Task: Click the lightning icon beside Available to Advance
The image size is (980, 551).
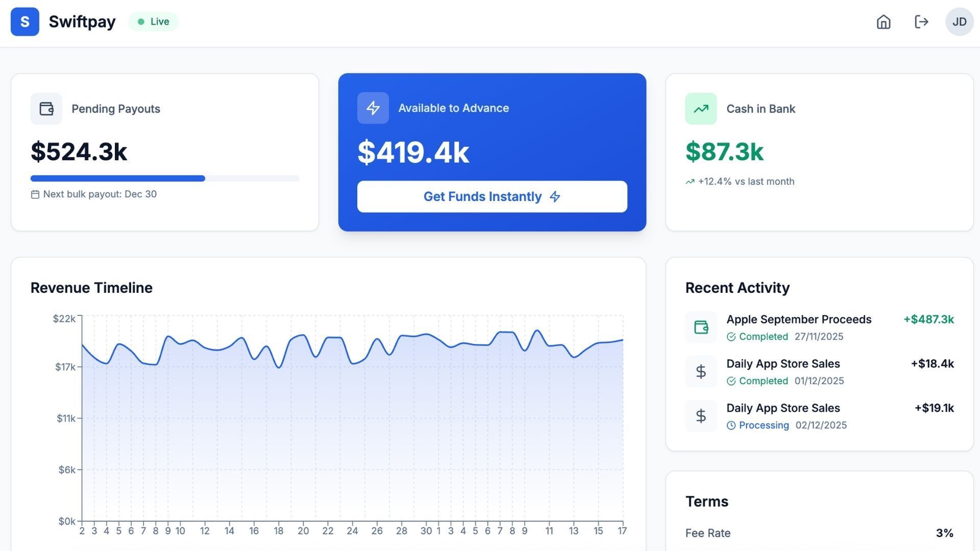Action: click(373, 108)
